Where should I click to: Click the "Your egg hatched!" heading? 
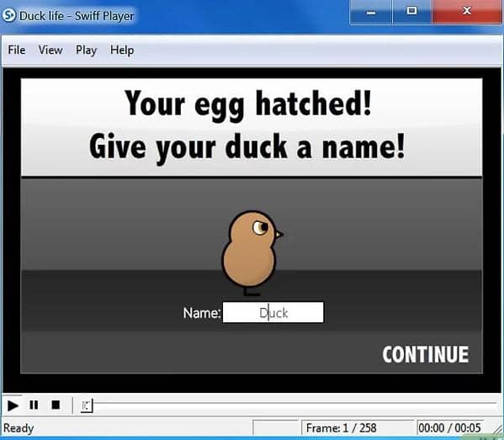pos(248,103)
